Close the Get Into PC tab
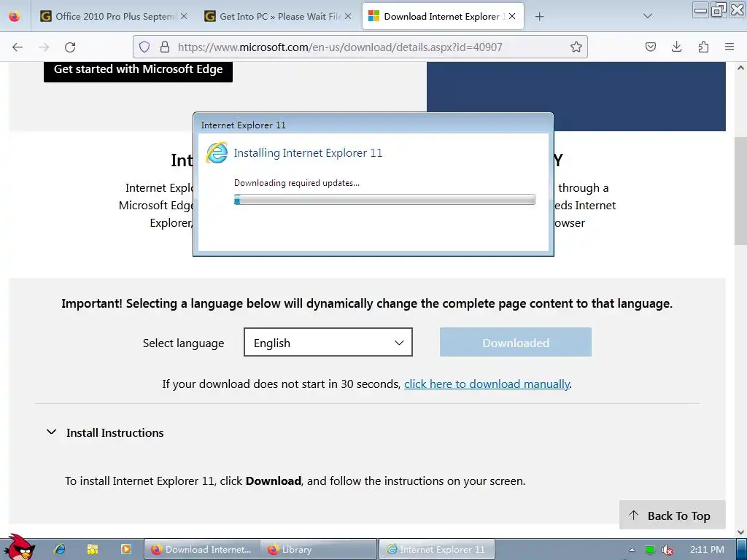The height and width of the screenshot is (560, 747). click(348, 16)
